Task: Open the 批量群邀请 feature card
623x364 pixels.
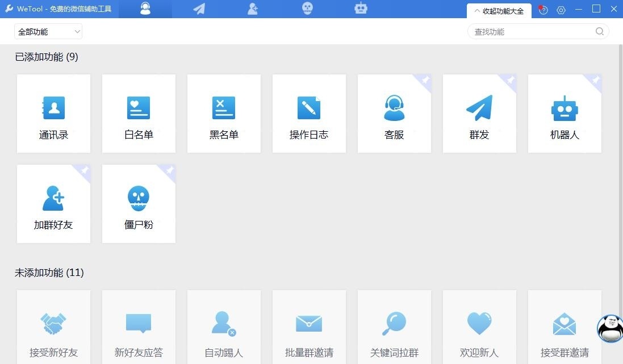Action: 309,329
